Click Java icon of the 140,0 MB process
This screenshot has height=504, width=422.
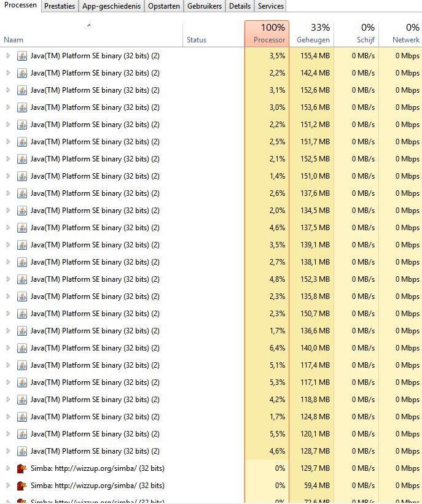[22, 348]
